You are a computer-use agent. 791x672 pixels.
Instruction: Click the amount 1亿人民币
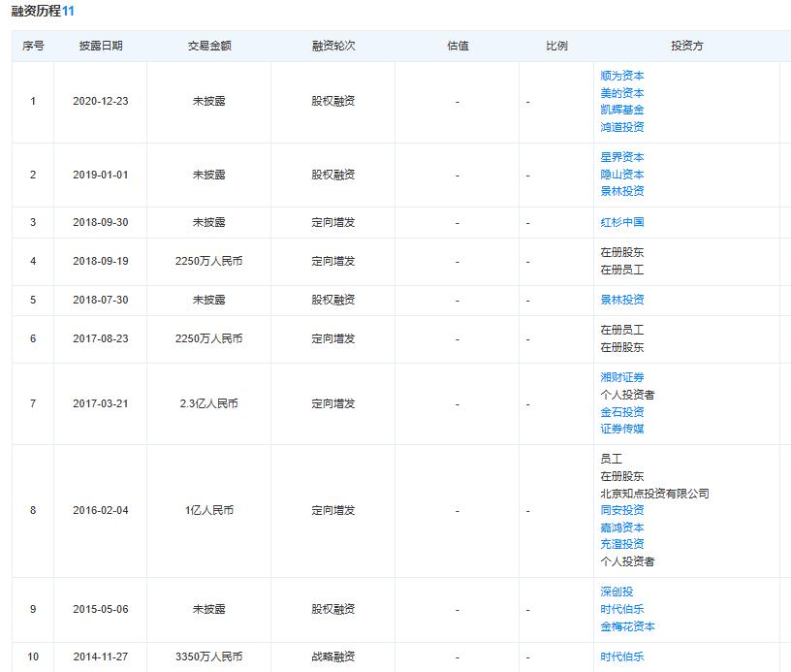point(208,511)
